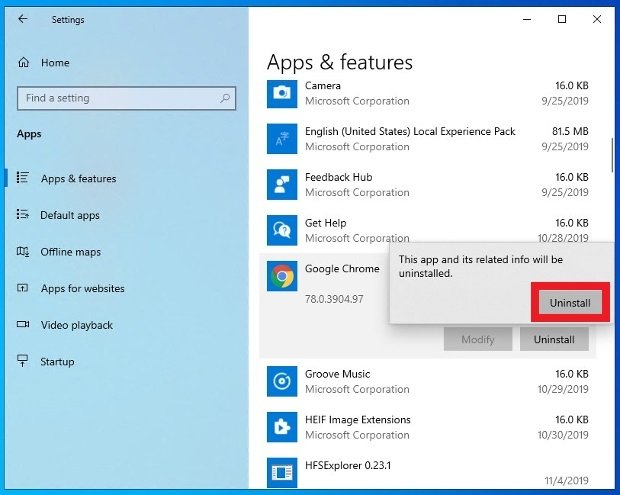
Task: Open the Default apps page
Action: pos(70,215)
